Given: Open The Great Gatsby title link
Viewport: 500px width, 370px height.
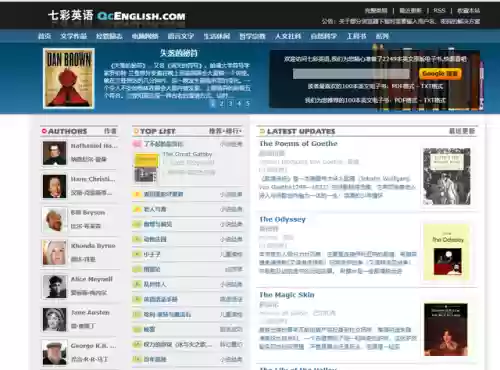Looking at the screenshot, I should click(x=187, y=154).
